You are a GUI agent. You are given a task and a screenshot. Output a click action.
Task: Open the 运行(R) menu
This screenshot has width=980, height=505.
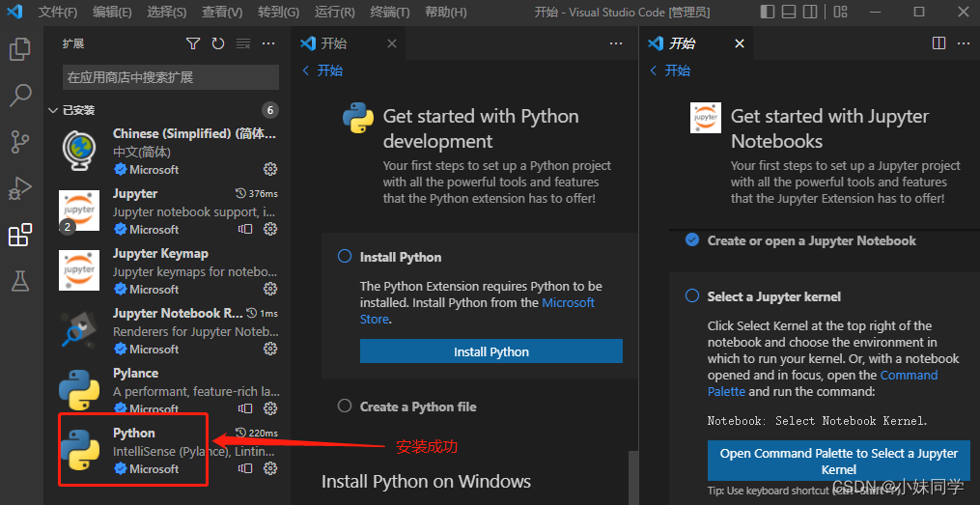point(334,12)
